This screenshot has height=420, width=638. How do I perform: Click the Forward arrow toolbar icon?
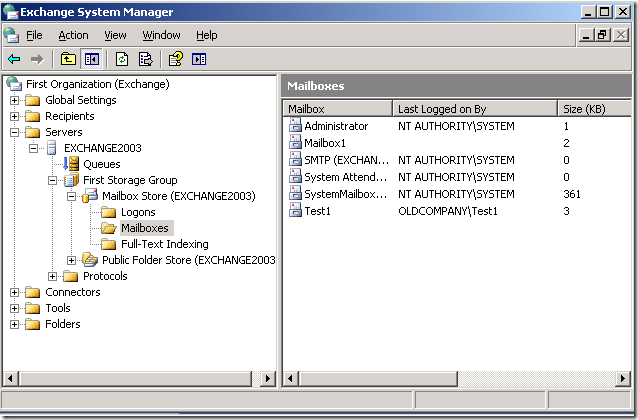coord(37,59)
